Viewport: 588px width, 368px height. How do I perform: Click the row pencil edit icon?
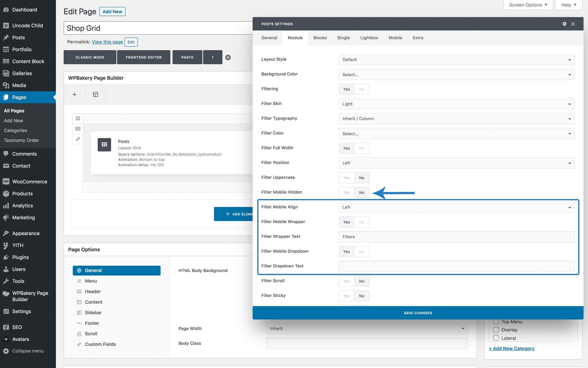click(x=78, y=139)
